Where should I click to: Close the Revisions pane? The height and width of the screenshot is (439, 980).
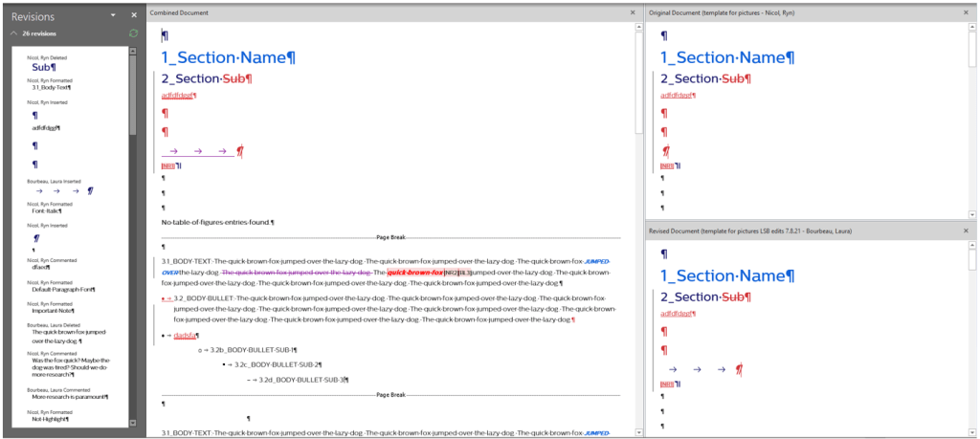(133, 15)
